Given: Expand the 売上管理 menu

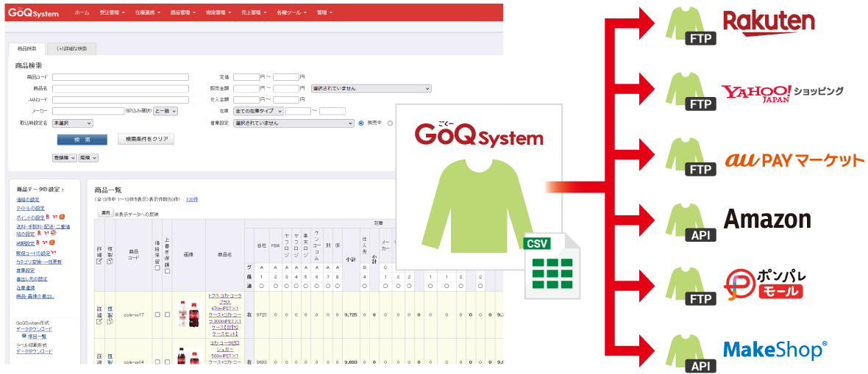Looking at the screenshot, I should [x=254, y=12].
